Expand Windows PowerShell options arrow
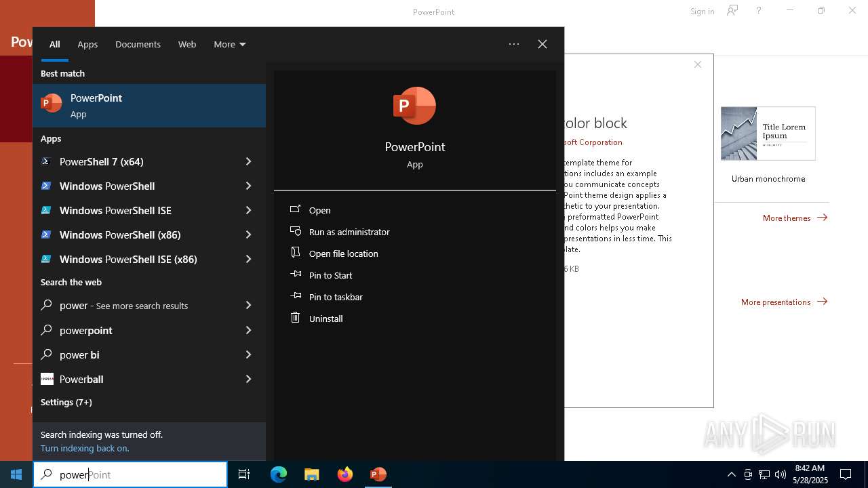Viewport: 868px width, 488px height. click(248, 186)
